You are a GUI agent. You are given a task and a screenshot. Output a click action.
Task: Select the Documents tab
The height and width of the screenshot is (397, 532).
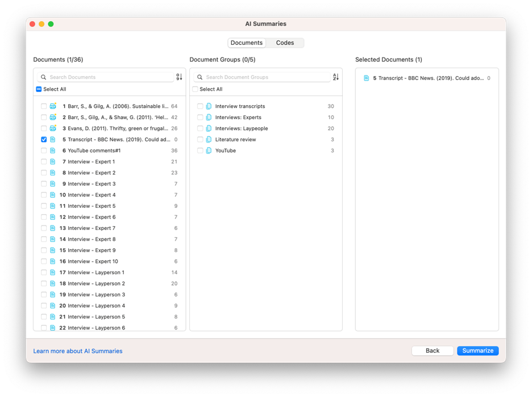pyautogui.click(x=246, y=43)
